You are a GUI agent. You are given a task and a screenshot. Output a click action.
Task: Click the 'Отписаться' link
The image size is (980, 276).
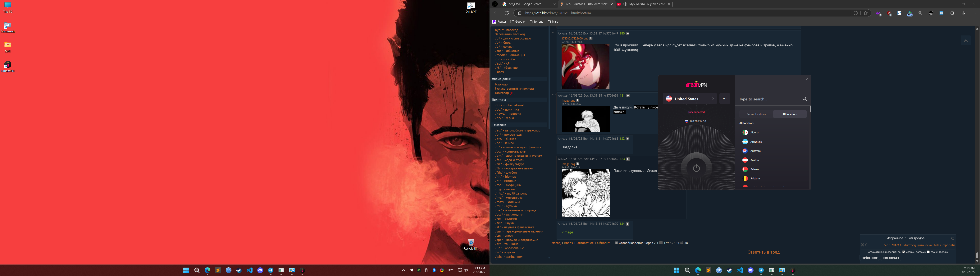585,243
